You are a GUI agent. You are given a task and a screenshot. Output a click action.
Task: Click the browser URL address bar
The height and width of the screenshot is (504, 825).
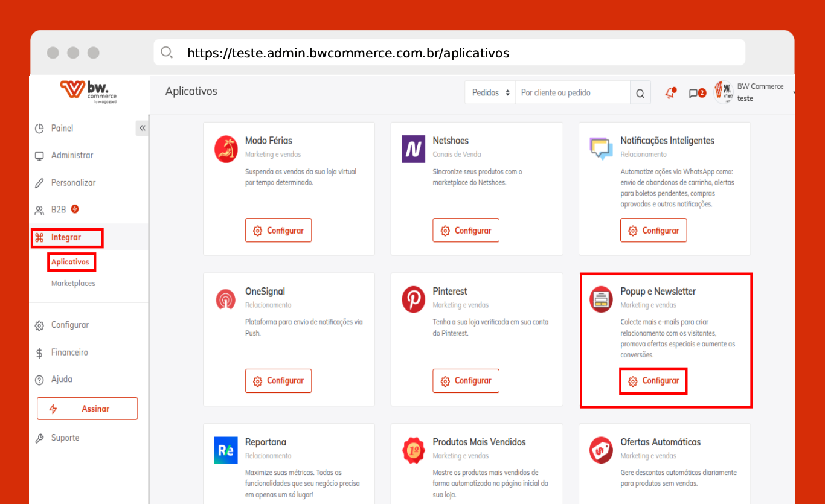[449, 53]
